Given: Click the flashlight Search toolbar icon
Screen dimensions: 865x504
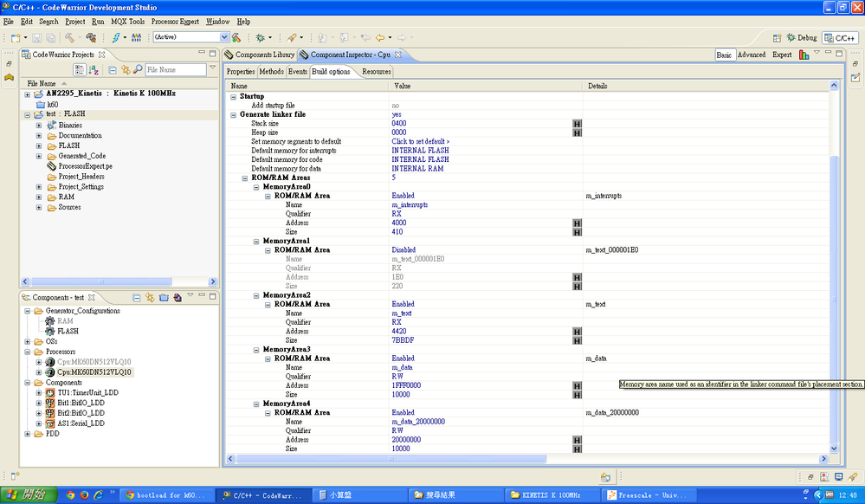Looking at the screenshot, I should click(292, 37).
